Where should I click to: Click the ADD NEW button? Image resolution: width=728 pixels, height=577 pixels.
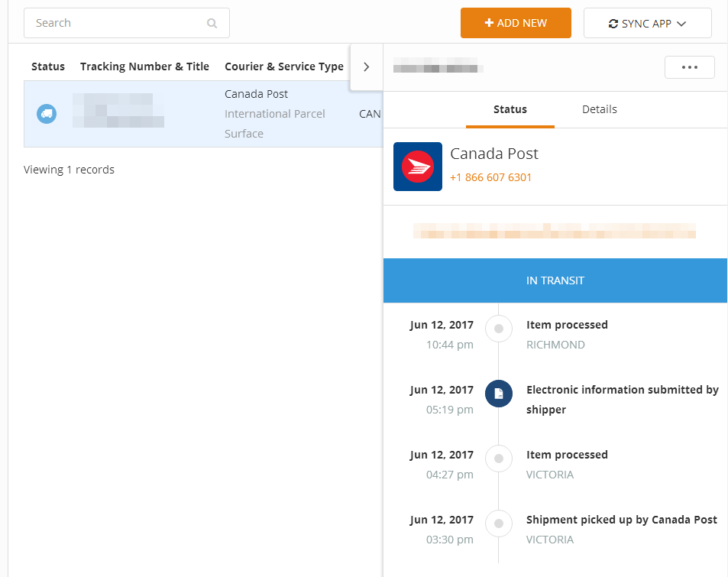click(x=516, y=23)
